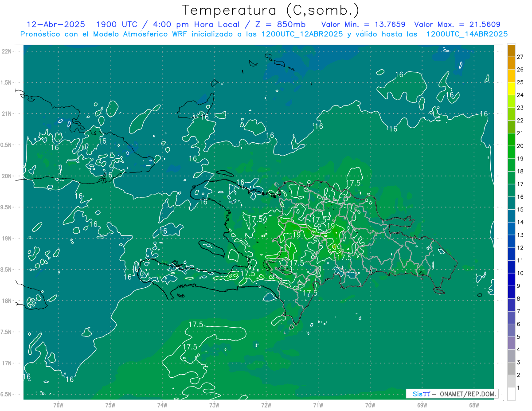Click the "69W" longitude axis label
This screenshot has height=411, width=532.
[x=422, y=405]
